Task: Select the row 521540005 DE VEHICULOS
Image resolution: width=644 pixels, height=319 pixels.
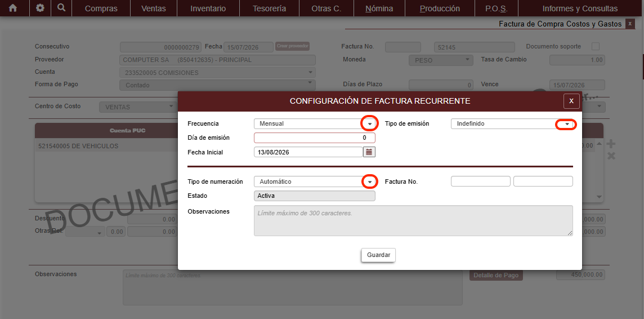Action: click(x=107, y=146)
